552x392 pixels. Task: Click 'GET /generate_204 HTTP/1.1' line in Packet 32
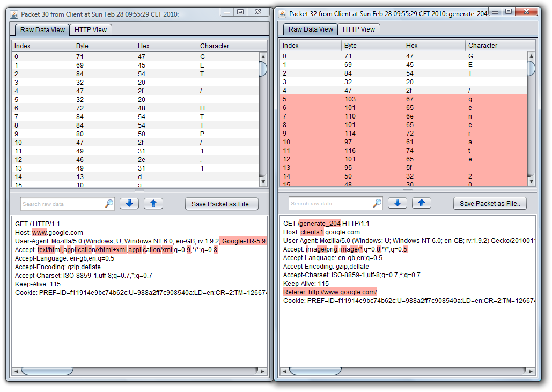[x=326, y=224]
